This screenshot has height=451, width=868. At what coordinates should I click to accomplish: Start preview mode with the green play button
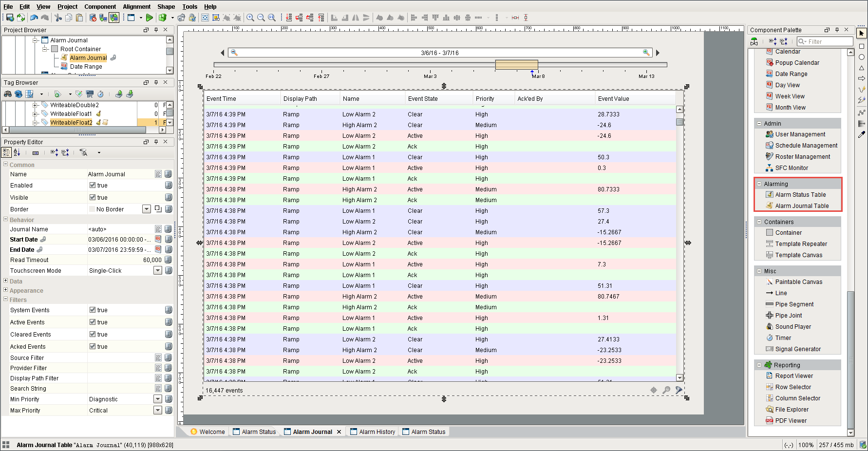(x=150, y=18)
